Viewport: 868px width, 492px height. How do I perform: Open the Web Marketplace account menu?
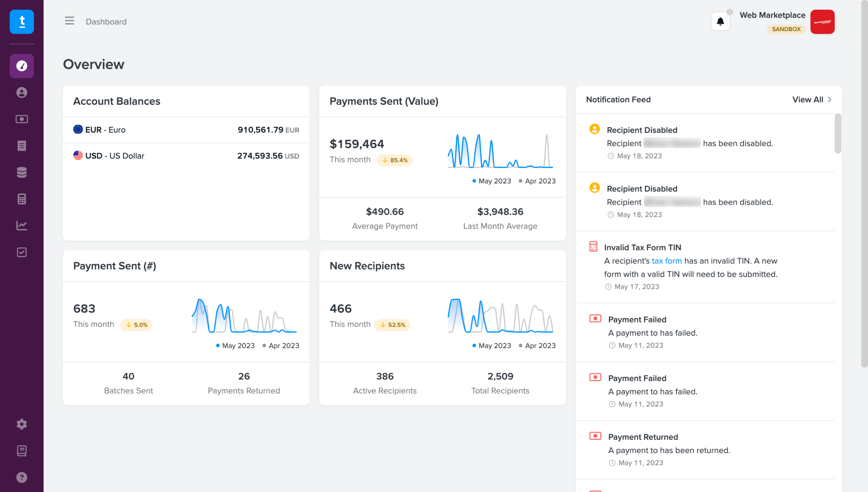(x=822, y=22)
